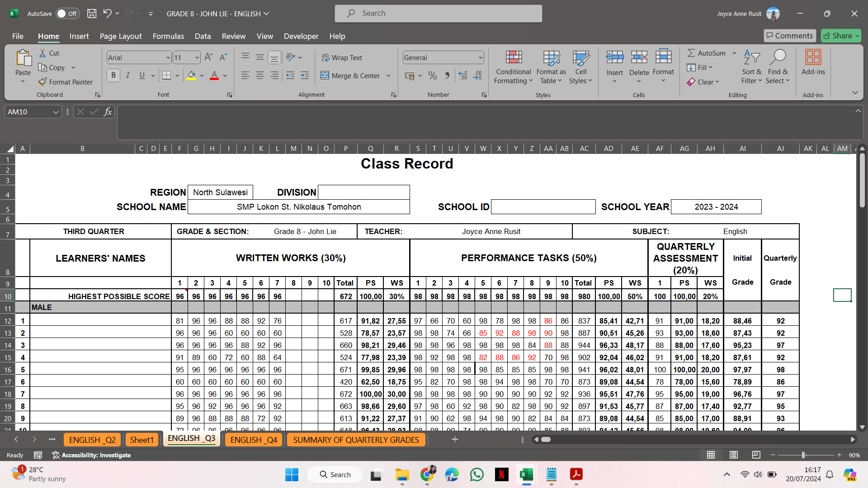
Task: Open the font name dropdown showing Arial
Action: [x=168, y=57]
